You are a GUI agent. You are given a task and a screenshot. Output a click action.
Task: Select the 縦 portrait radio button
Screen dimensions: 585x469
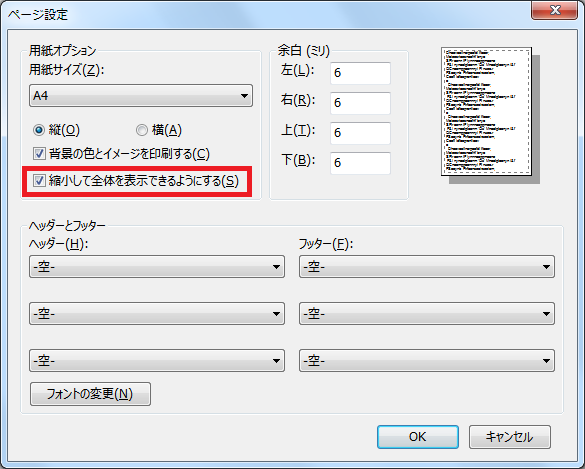[39, 130]
